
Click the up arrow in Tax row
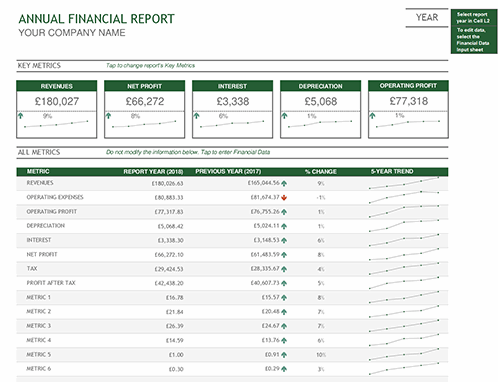(284, 269)
